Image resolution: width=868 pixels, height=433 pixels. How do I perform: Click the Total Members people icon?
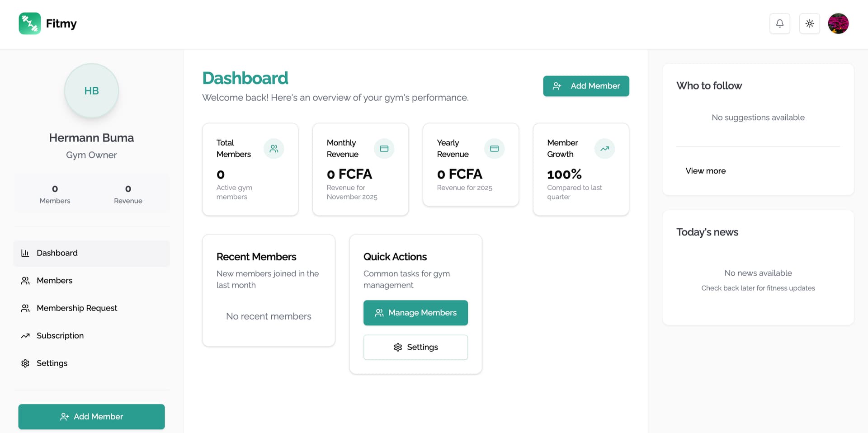pos(274,149)
